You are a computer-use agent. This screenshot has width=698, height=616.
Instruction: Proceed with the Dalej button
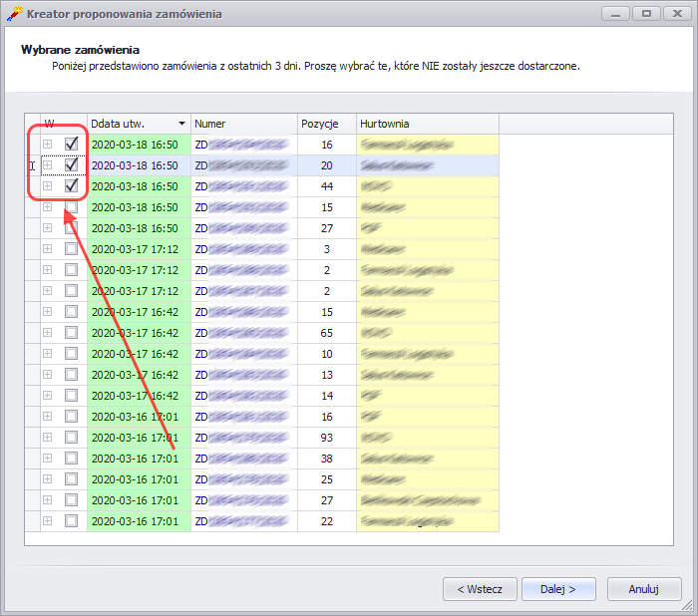[560, 588]
